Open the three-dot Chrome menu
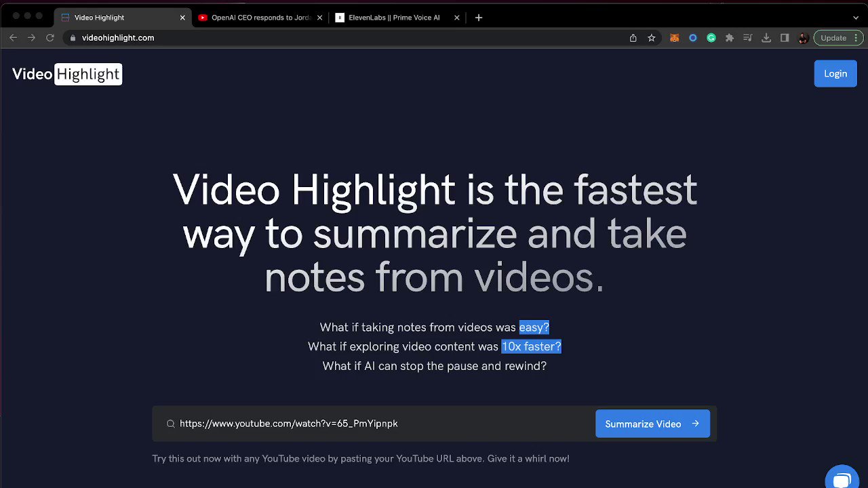Viewport: 868px width, 488px height. pyautogui.click(x=856, y=38)
